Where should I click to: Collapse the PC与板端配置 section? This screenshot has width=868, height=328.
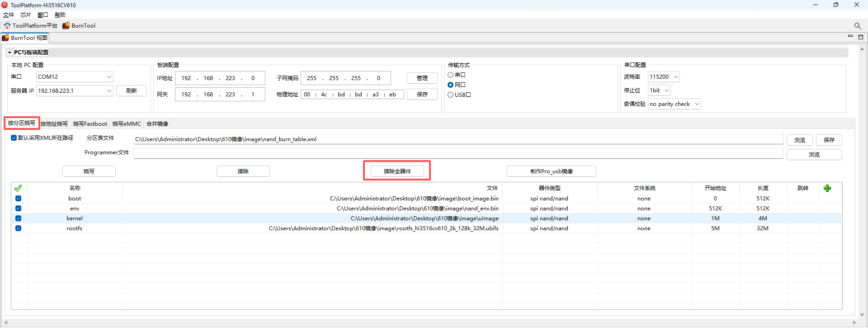[x=9, y=52]
